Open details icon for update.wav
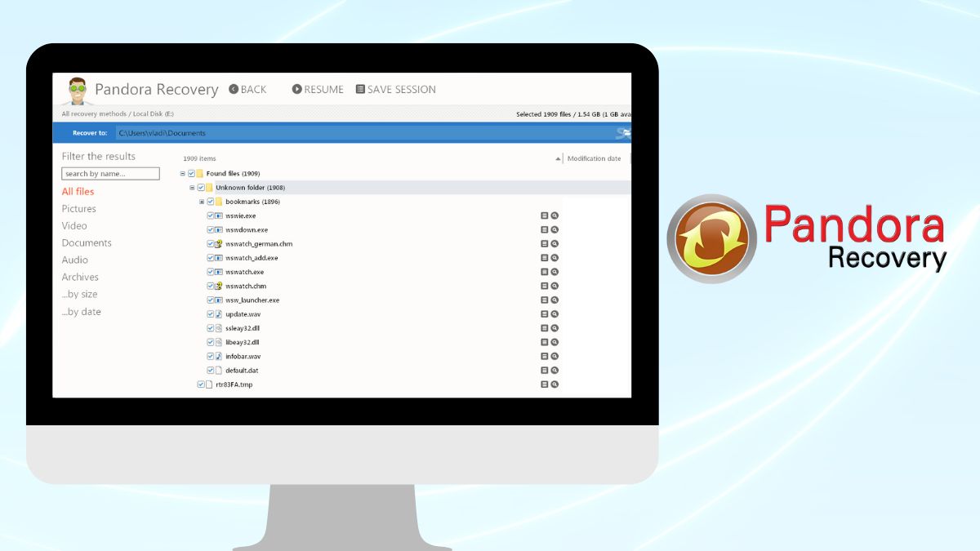Screen dimensions: 980x551 (545, 314)
